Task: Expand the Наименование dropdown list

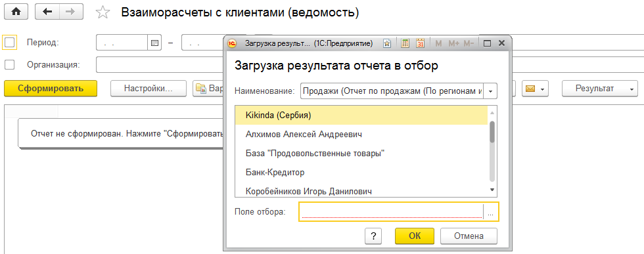Action: 490,91
